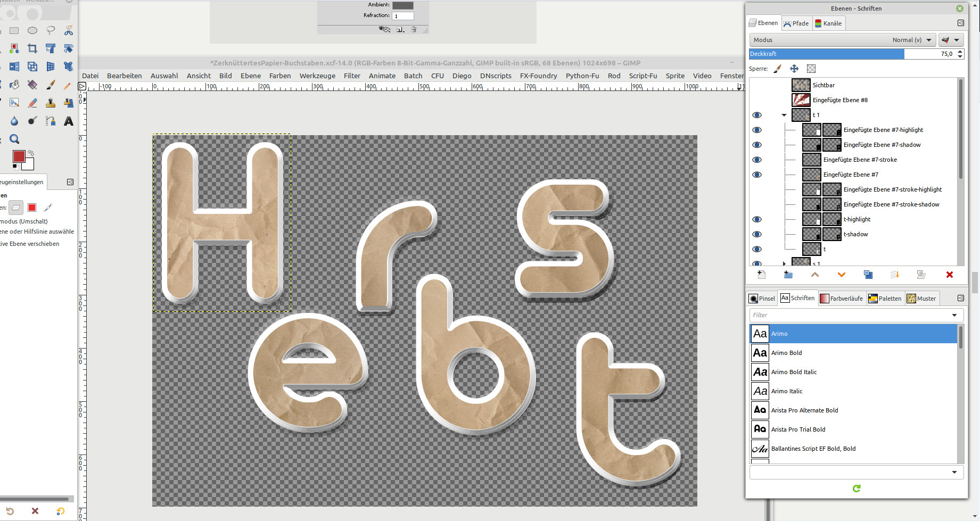This screenshot has height=521, width=980.
Task: Open the tool options tab menu
Action: click(70, 182)
